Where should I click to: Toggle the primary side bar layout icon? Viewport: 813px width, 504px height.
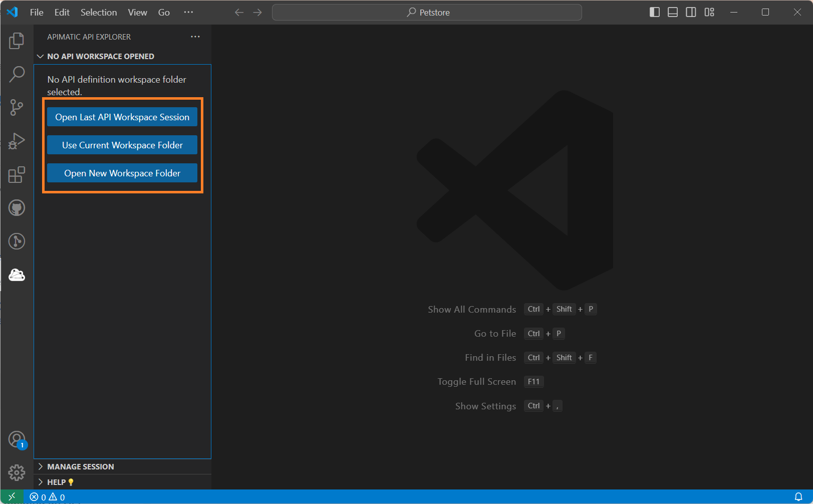point(654,12)
